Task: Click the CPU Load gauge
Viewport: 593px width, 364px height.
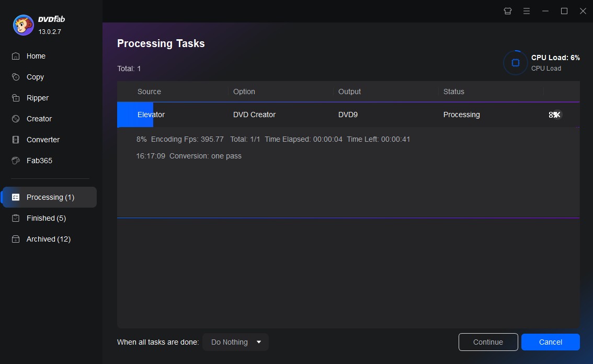Action: pyautogui.click(x=515, y=62)
